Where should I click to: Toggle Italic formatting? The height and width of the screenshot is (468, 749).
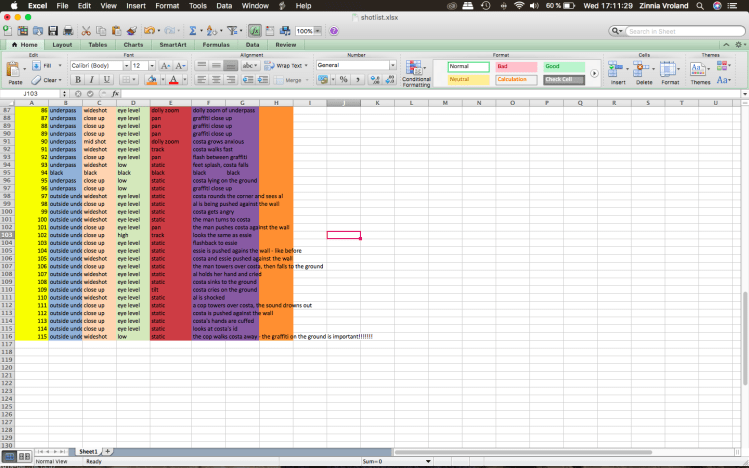click(91, 79)
